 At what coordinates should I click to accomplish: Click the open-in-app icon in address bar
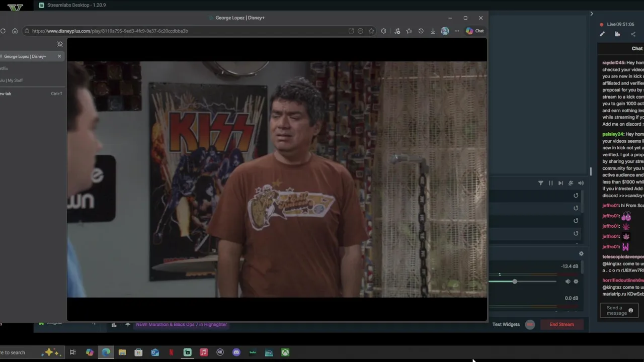point(351,31)
